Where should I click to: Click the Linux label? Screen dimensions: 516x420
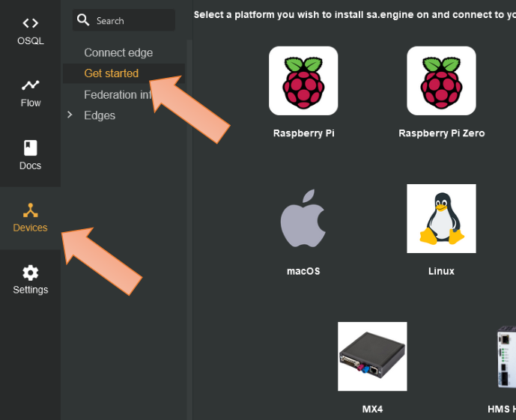pyautogui.click(x=441, y=271)
